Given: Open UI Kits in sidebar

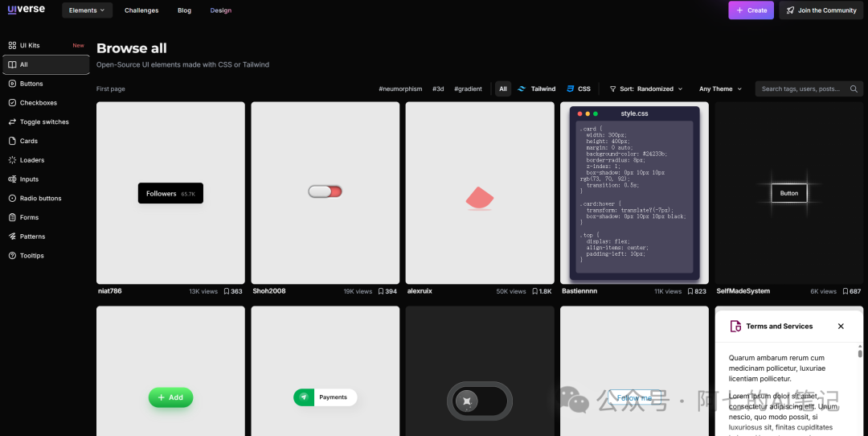Looking at the screenshot, I should [x=46, y=45].
